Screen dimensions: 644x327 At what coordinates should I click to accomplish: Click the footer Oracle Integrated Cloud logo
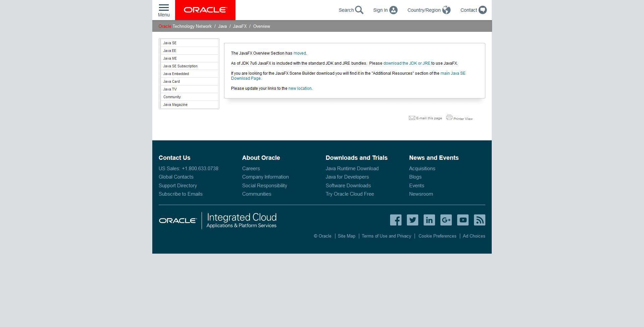pyautogui.click(x=218, y=220)
